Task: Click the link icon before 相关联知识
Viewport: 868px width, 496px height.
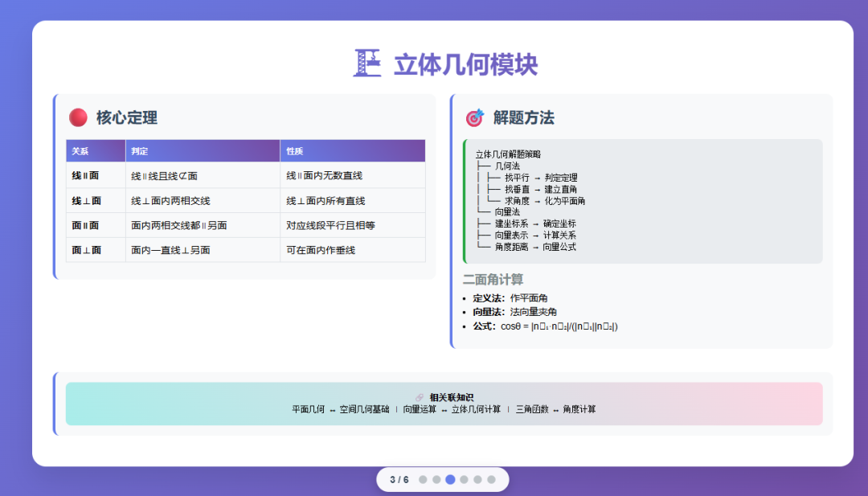Action: coord(420,397)
